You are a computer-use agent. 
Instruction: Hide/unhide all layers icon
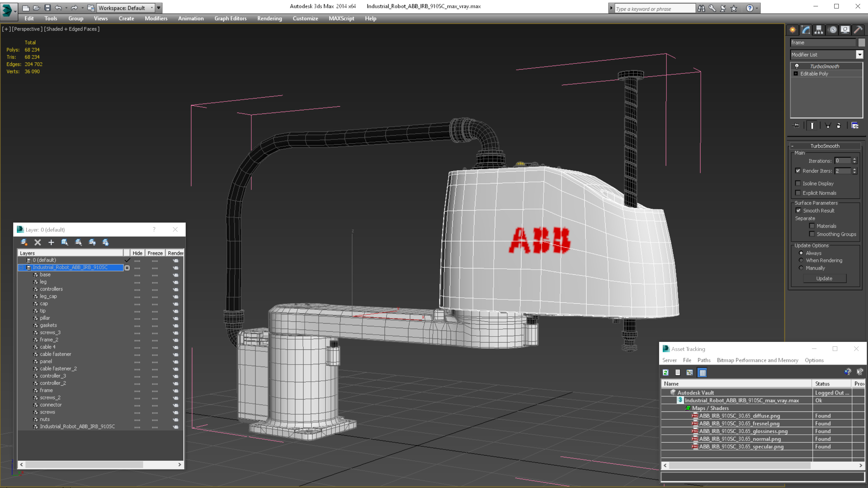point(92,242)
